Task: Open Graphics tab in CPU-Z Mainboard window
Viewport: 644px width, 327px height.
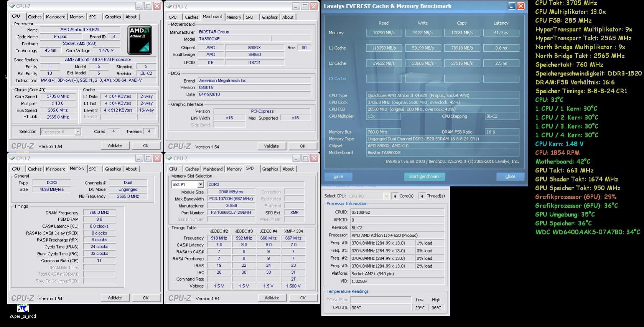Action: [x=270, y=17]
